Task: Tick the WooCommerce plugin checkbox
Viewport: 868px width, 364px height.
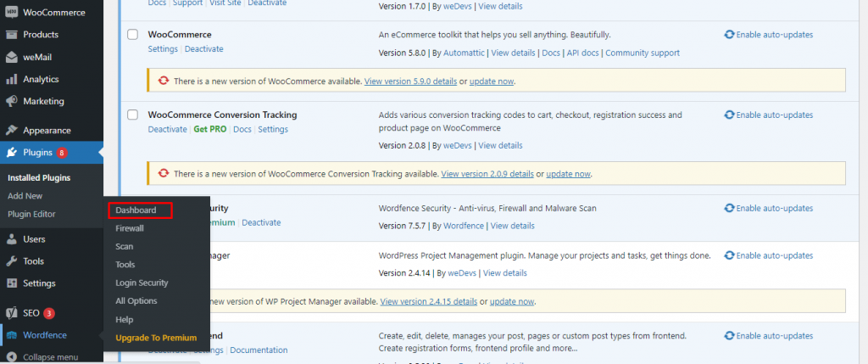Action: pos(132,34)
